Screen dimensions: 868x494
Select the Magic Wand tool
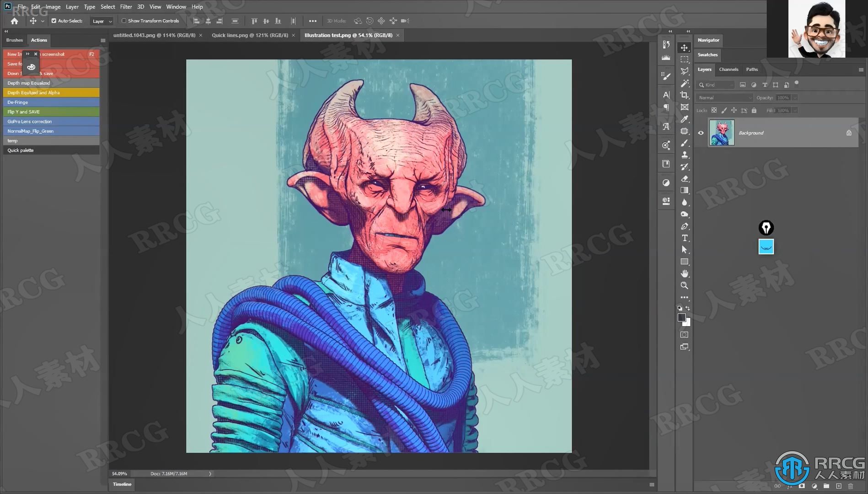point(684,83)
